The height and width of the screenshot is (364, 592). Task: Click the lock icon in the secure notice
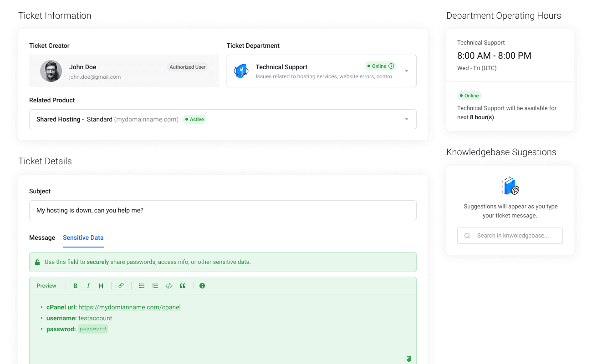coord(37,262)
